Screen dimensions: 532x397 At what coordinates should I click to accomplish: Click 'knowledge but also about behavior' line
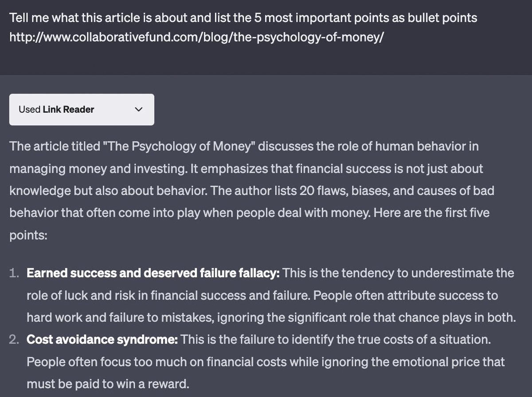coord(102,191)
